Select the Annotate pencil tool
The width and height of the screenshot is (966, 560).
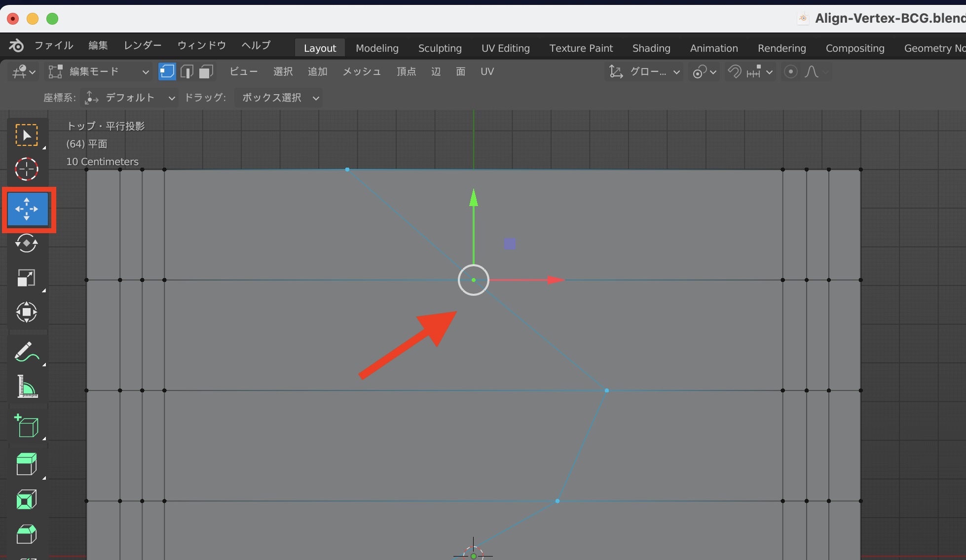(x=27, y=351)
